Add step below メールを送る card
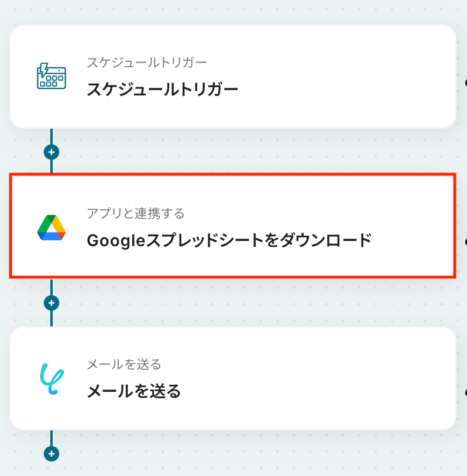The image size is (467, 476). click(51, 454)
